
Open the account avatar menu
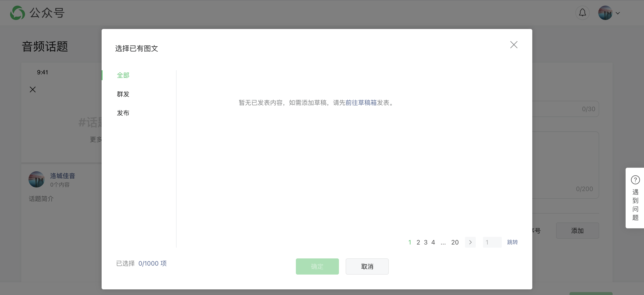[x=605, y=13]
